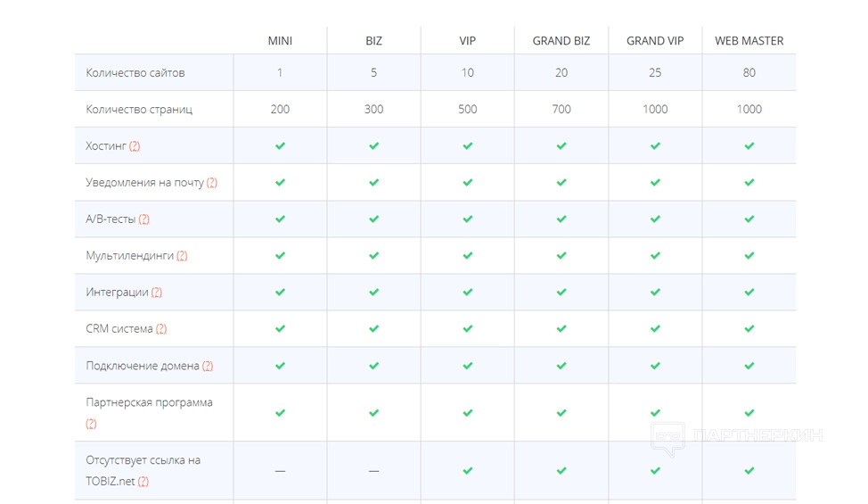Click CRM система checkmark under GRAND VIP
This screenshot has width=868, height=504.
click(x=655, y=328)
